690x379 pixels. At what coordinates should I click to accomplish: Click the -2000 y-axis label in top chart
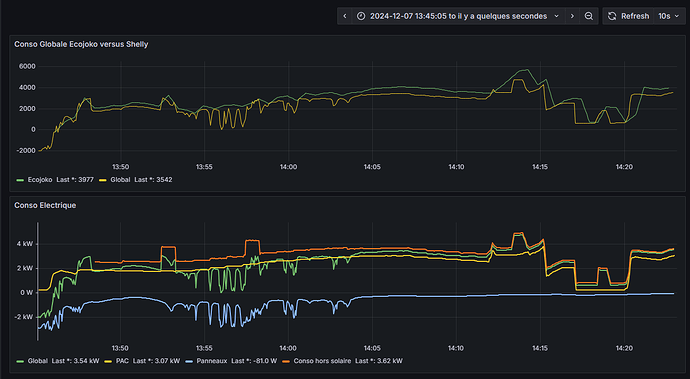pos(26,151)
